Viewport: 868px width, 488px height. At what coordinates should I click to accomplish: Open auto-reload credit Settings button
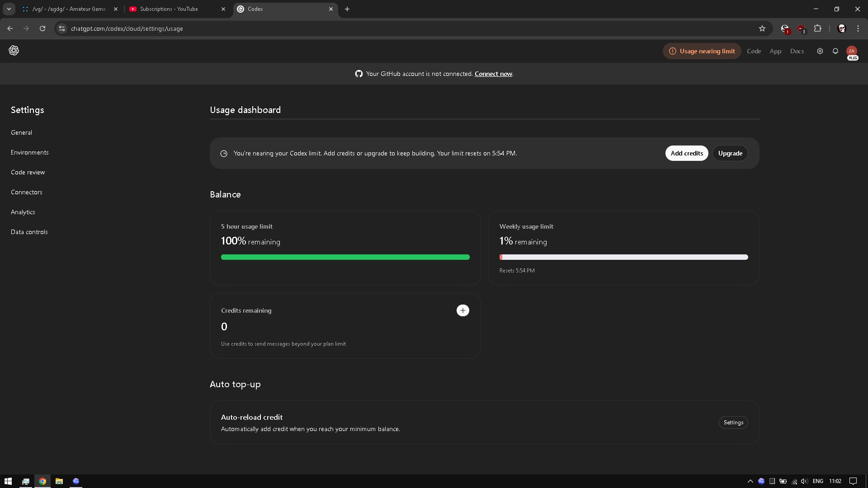(x=733, y=422)
